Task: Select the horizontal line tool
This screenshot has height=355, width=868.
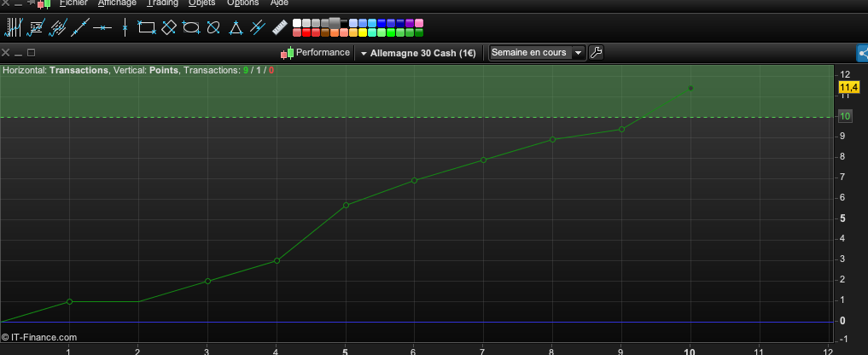Action: tap(102, 27)
